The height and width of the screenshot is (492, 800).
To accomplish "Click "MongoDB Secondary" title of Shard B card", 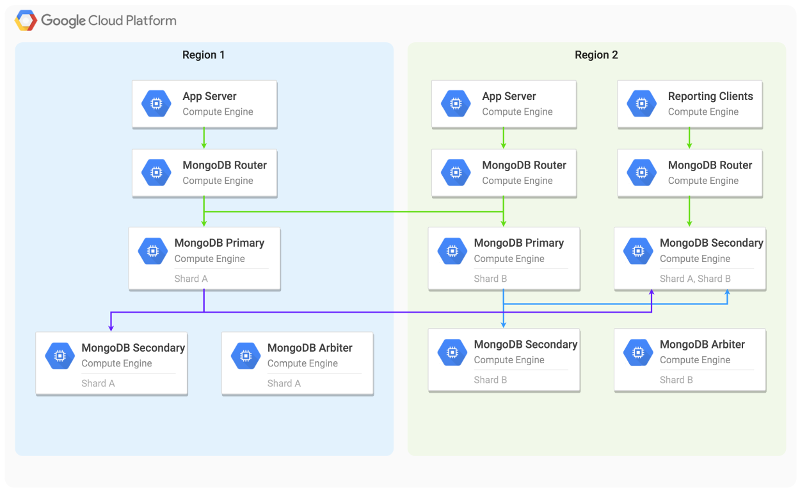I will (x=526, y=345).
